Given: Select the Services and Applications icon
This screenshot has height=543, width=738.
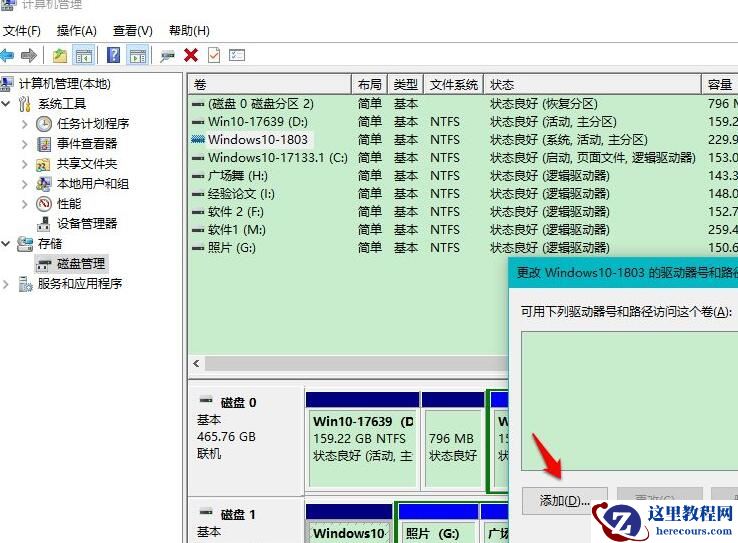Looking at the screenshot, I should tap(25, 284).
